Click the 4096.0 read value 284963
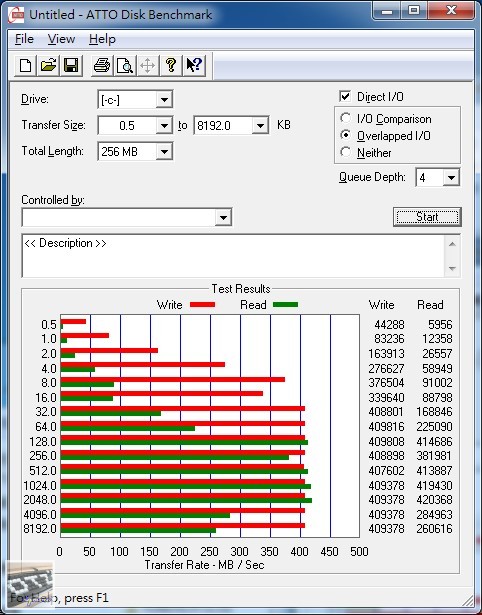The height and width of the screenshot is (615, 482). (434, 514)
